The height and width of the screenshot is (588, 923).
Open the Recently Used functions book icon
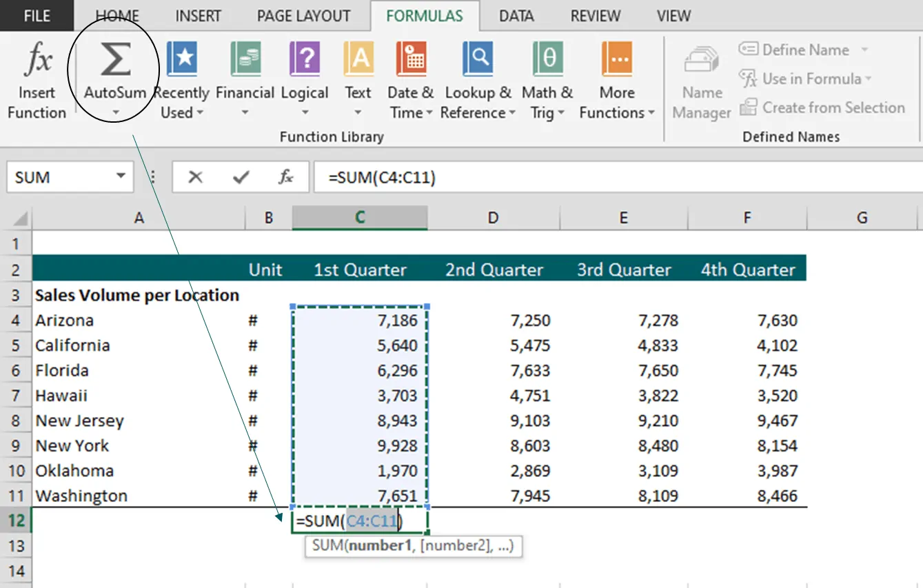click(182, 59)
